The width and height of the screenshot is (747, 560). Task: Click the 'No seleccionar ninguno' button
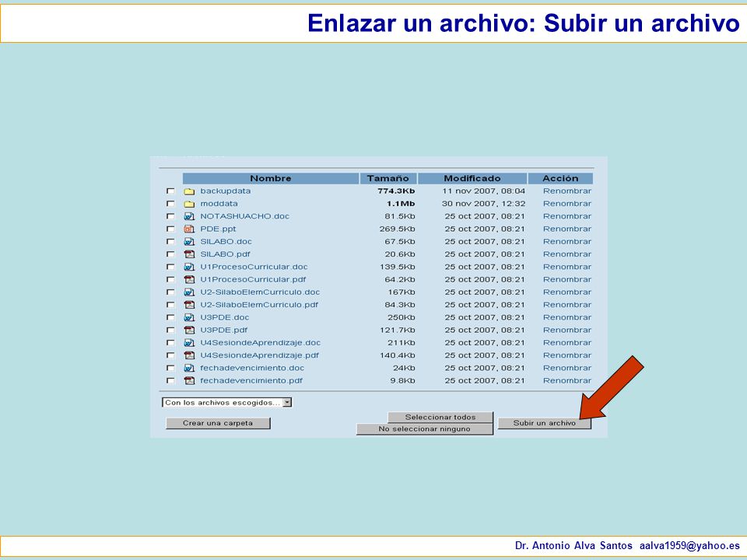click(x=425, y=429)
